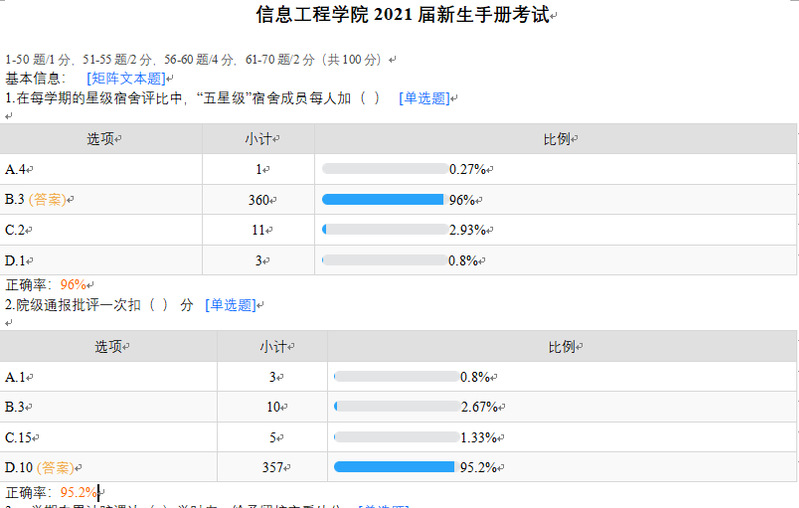Click the count cell showing 360
Image resolution: width=799 pixels, height=508 pixels.
259,200
